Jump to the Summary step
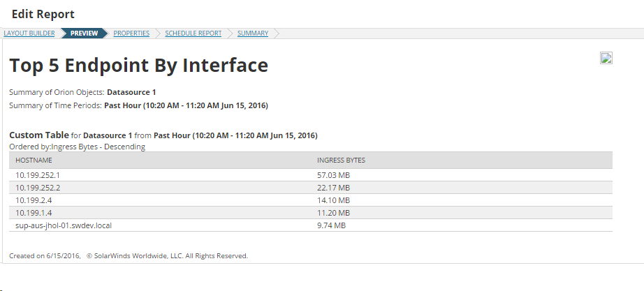The image size is (644, 291). 253,33
